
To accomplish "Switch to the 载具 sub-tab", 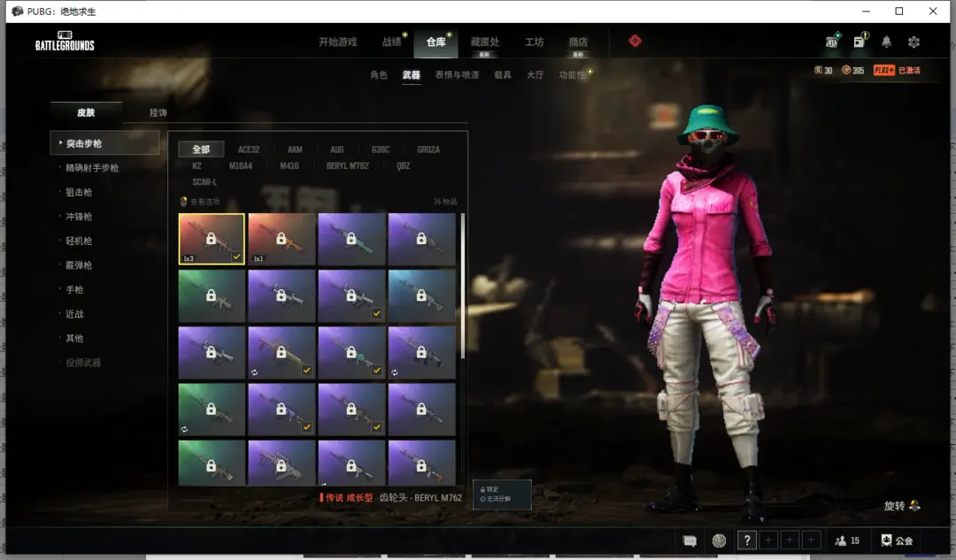I will point(503,75).
